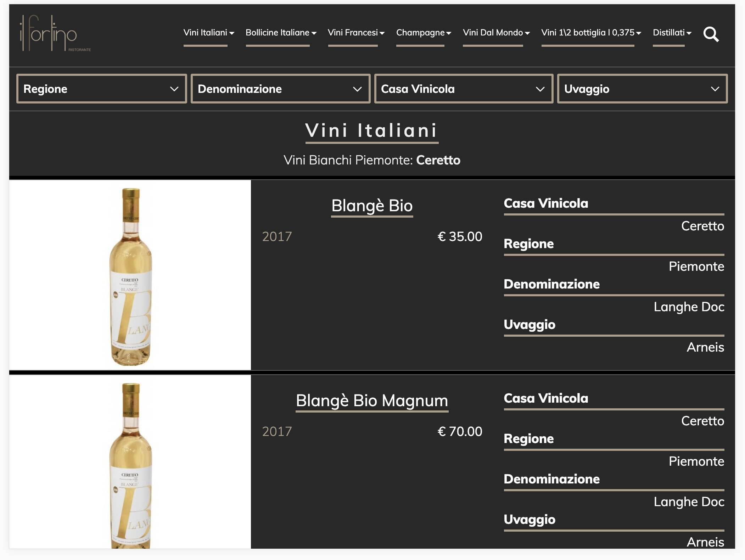745x560 pixels.
Task: Click the Vini Italiani page heading
Action: coord(372,130)
